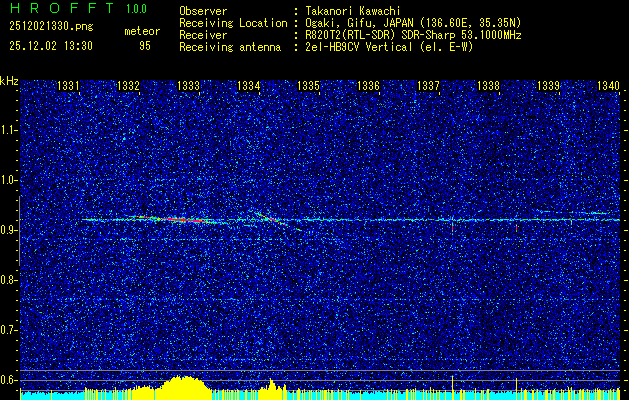
Task: Click the Receiving antenna label
Action: point(230,47)
